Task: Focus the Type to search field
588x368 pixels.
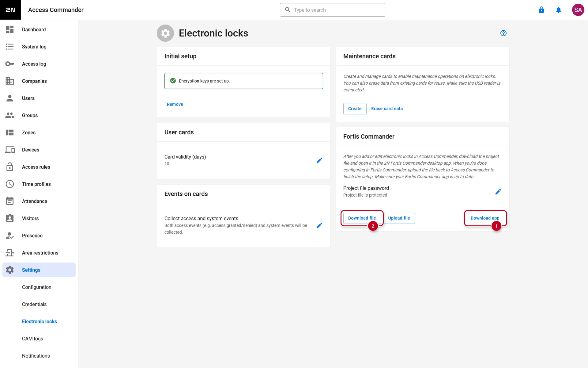Action: pyautogui.click(x=332, y=10)
